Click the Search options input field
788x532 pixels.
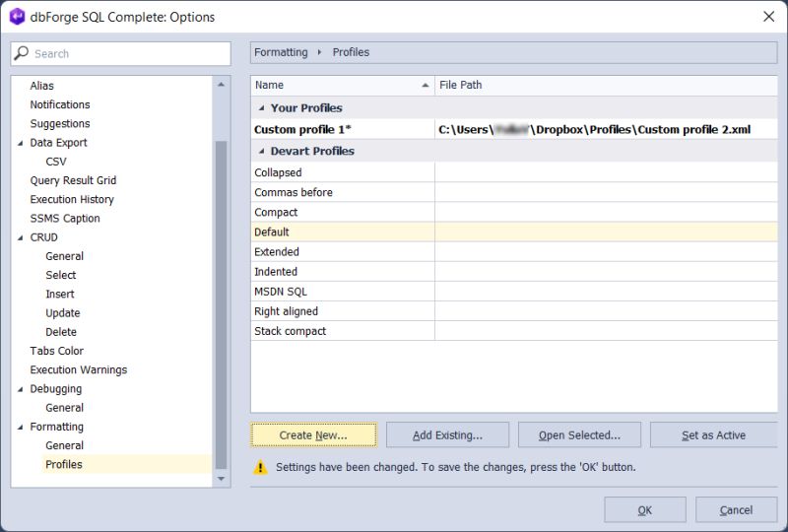pos(120,53)
